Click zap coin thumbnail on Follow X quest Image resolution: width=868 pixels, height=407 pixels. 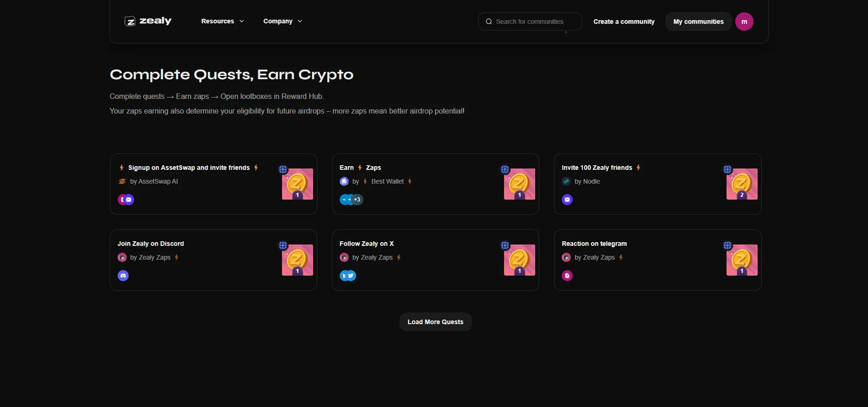[520, 260]
